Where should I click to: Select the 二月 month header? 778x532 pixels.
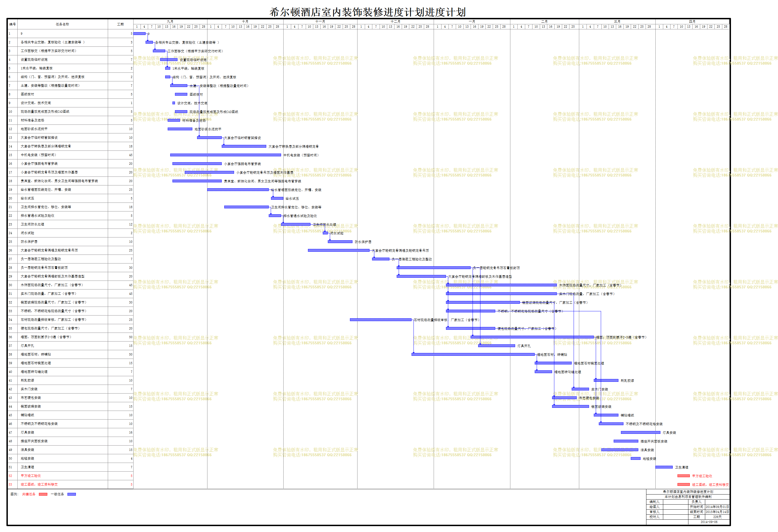tap(544, 22)
